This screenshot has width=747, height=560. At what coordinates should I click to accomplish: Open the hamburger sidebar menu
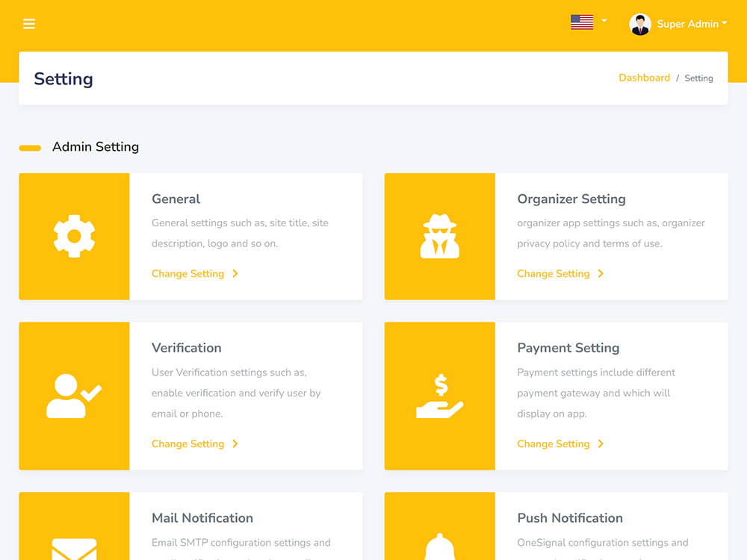pyautogui.click(x=29, y=24)
